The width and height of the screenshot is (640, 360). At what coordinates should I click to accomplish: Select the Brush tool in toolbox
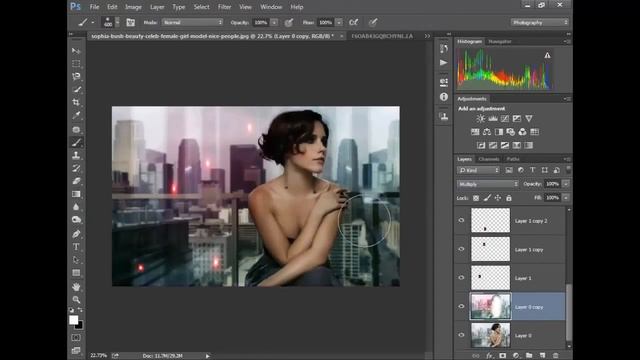pyautogui.click(x=76, y=142)
